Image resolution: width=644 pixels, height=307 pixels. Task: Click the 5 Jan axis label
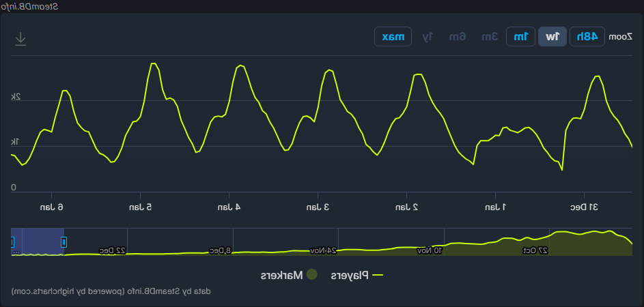(x=140, y=207)
